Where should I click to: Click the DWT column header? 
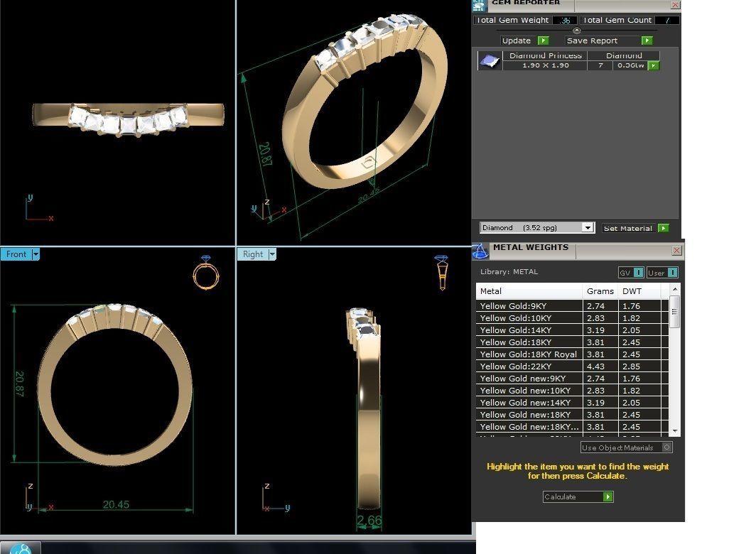639,290
